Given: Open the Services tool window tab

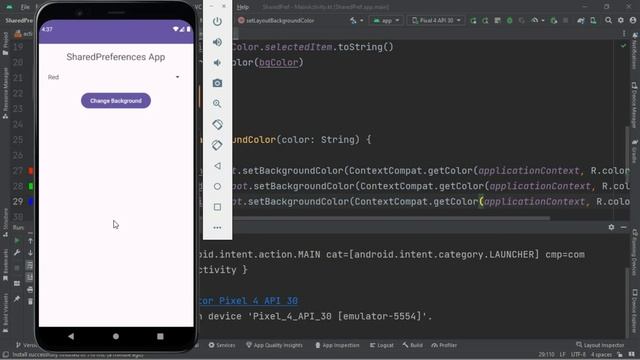Looking at the screenshot, I should (x=222, y=345).
